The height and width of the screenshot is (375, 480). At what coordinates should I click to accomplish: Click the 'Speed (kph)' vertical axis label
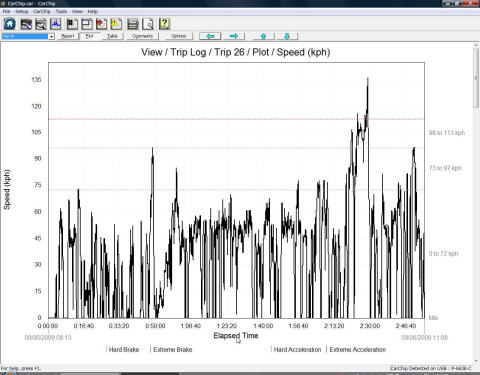[x=7, y=190]
